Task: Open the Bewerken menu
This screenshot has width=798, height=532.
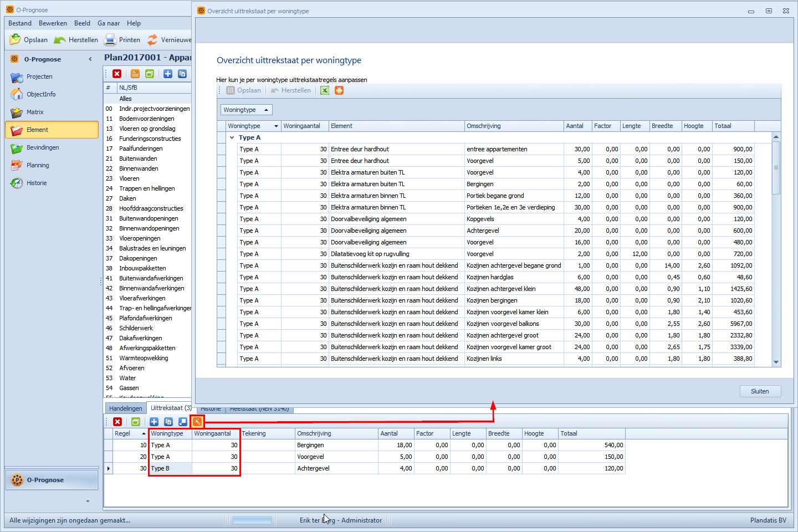Action: [53, 23]
